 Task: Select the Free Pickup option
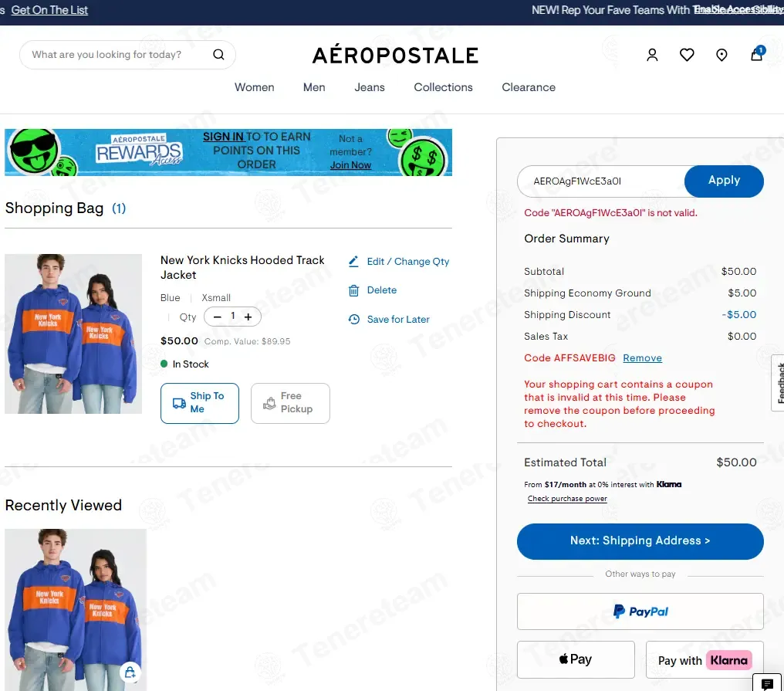[290, 403]
